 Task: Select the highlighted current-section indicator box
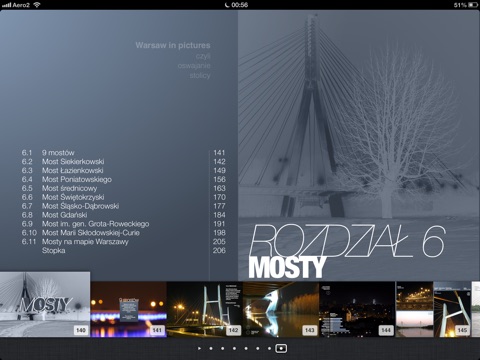(281, 348)
